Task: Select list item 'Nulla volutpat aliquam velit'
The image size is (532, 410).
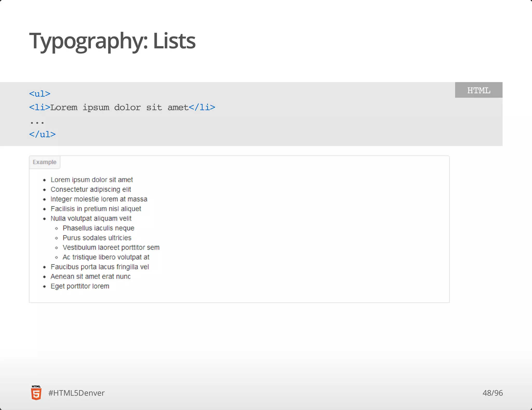Action: (91, 218)
